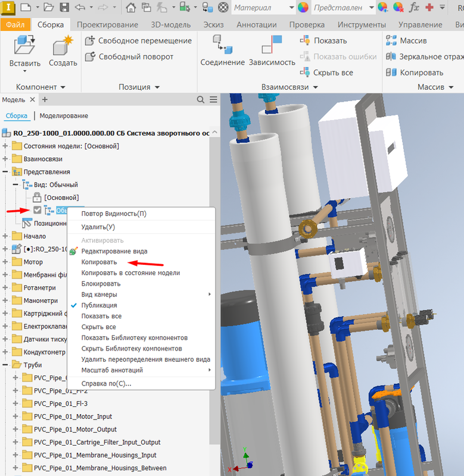Click the red plus icon in top toolbar

[x=429, y=7]
